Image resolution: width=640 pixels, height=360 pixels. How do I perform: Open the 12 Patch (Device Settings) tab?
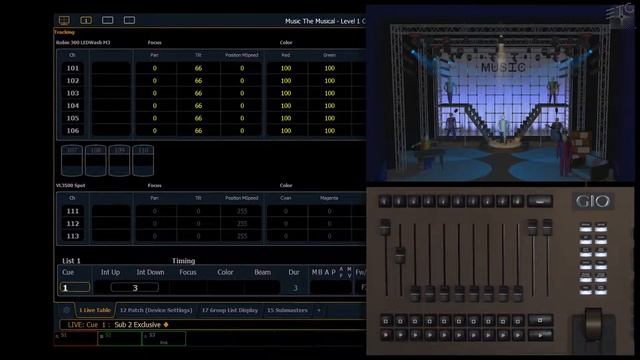pyautogui.click(x=156, y=310)
